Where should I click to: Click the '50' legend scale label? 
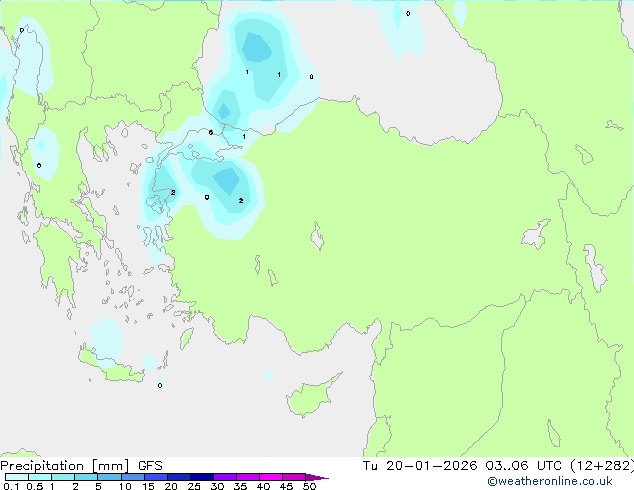[x=309, y=486]
